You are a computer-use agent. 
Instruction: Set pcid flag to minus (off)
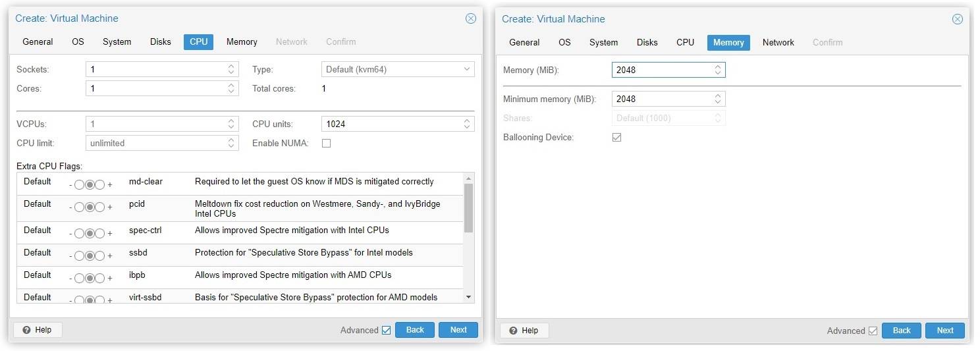click(79, 207)
